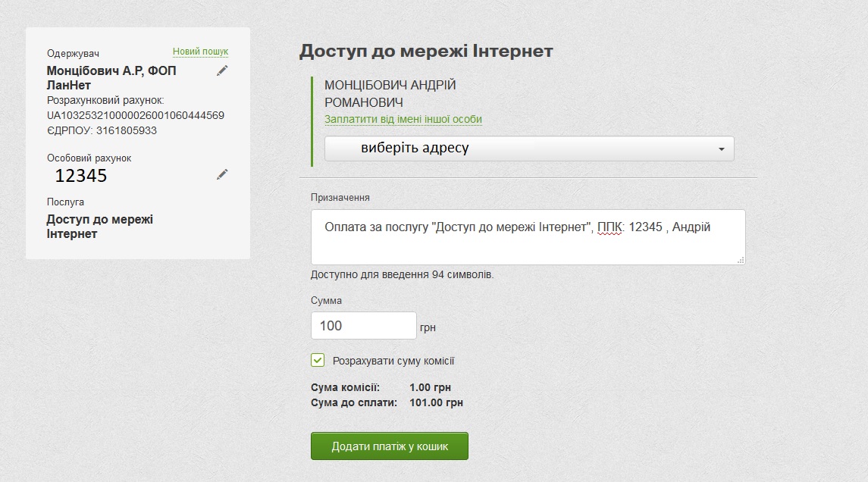Viewport: 868px width, 482px height.
Task: Select account number UA103253210000026001060444569
Action: (136, 116)
